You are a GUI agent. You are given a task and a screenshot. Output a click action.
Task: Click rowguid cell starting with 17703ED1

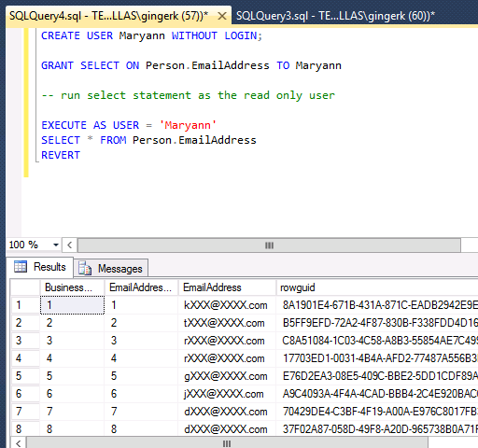[377, 358]
